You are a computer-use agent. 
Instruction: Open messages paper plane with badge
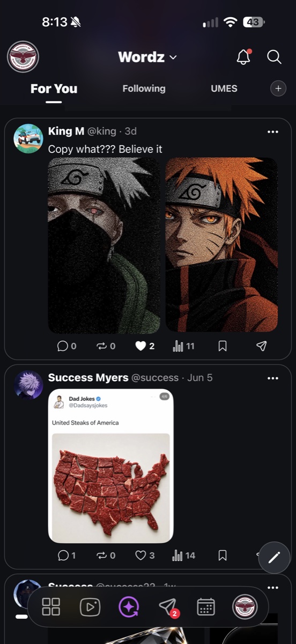(168, 607)
